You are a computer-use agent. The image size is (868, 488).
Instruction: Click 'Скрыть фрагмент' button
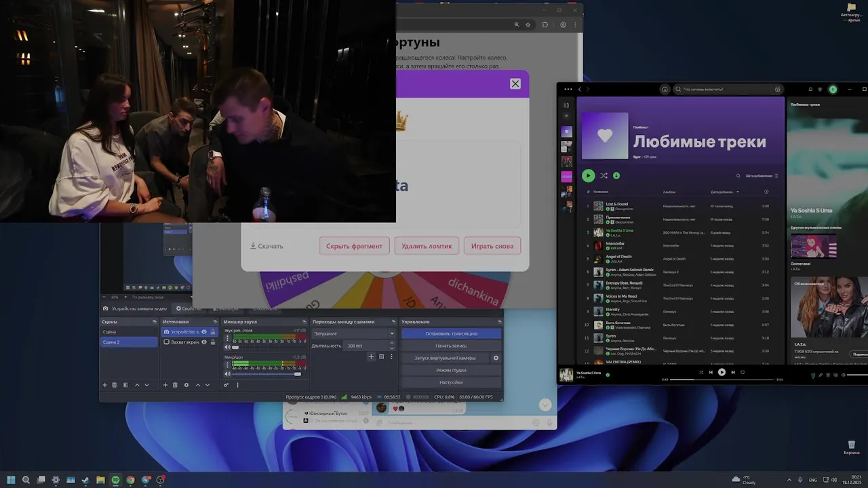[354, 246]
